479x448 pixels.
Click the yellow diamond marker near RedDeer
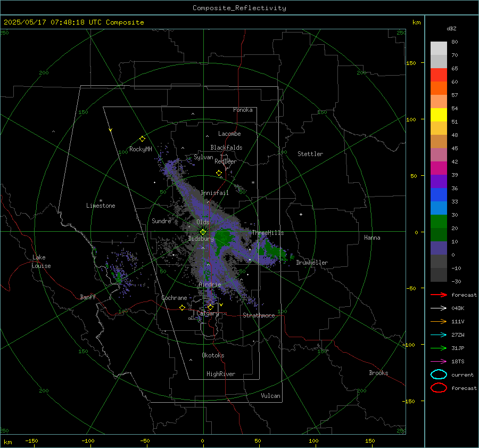point(219,173)
